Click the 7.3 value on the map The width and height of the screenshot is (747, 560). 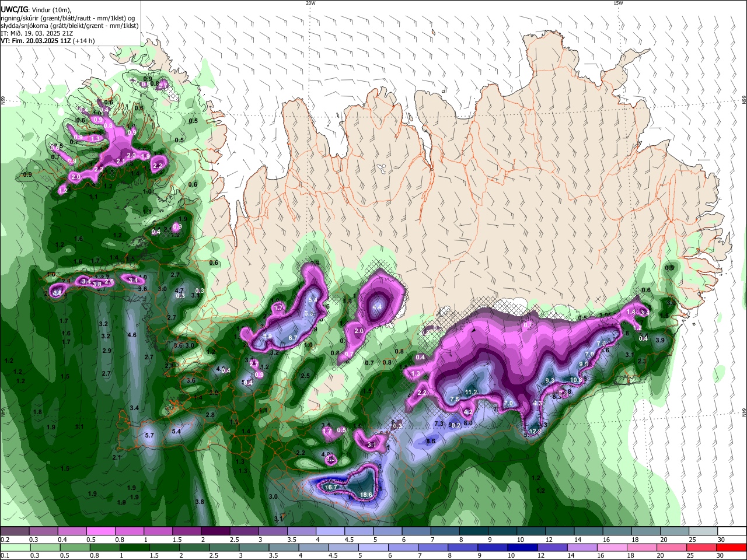439,423
